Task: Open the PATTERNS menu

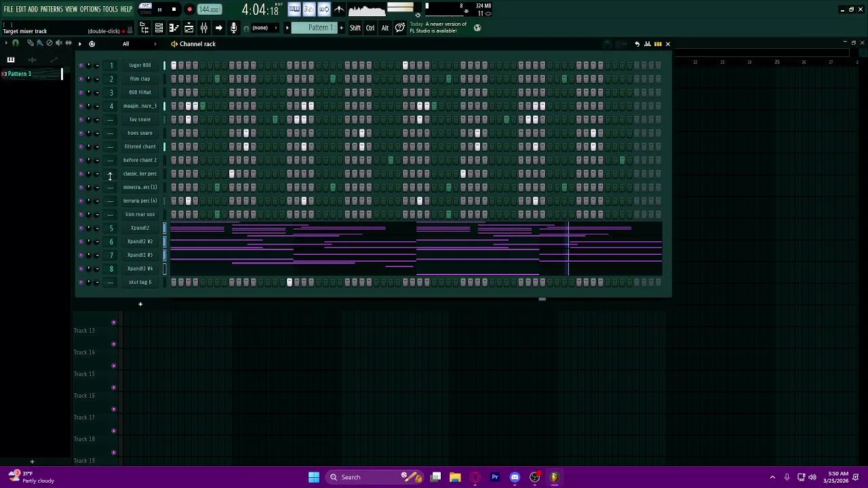Action: pyautogui.click(x=52, y=9)
